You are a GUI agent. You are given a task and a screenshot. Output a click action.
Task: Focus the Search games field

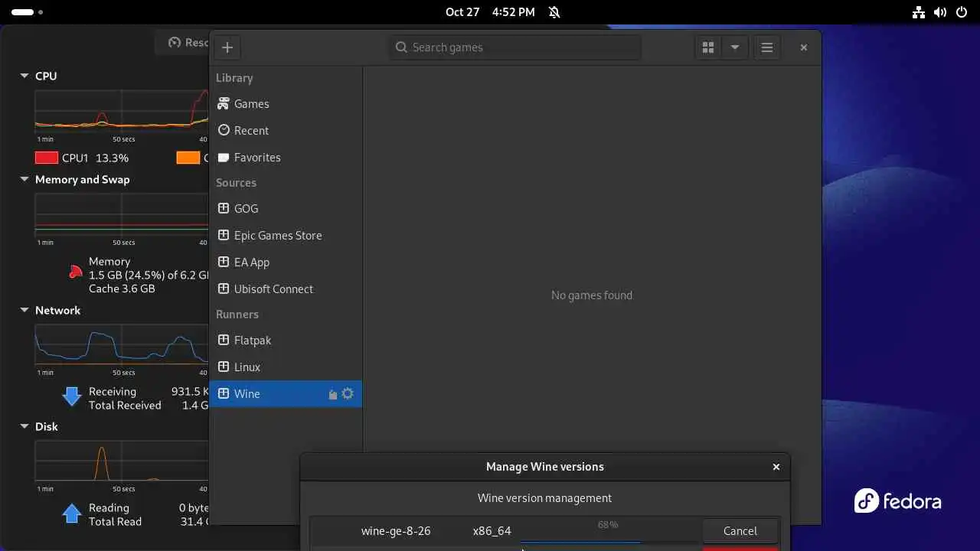514,47
